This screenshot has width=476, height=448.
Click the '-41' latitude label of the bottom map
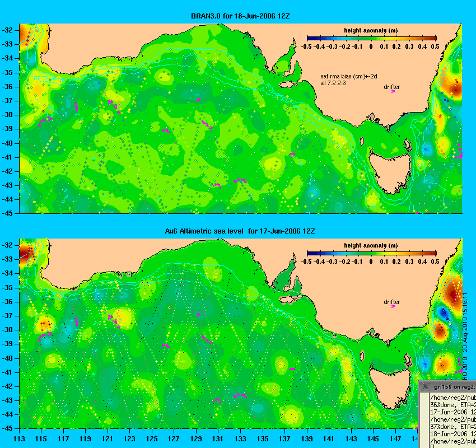[7, 372]
